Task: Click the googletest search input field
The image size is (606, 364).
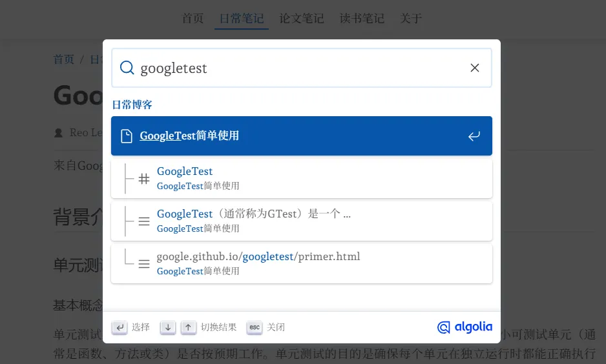Action: 302,68
